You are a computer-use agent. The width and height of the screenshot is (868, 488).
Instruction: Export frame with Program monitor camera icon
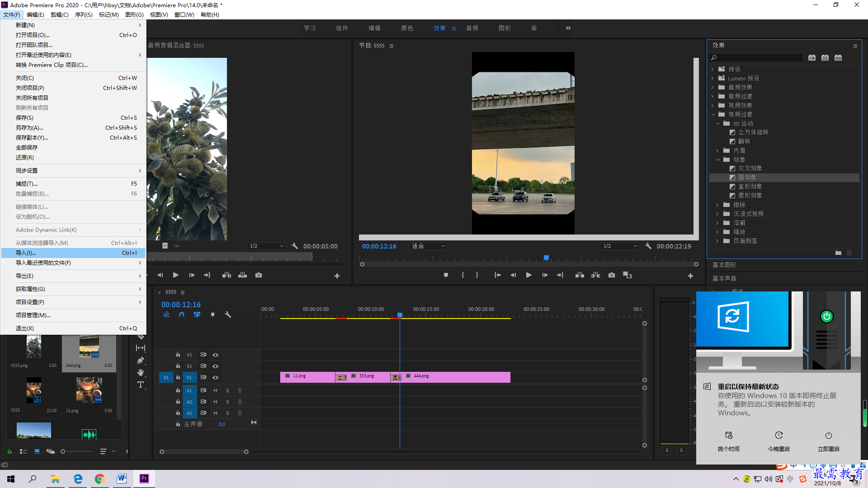pyautogui.click(x=612, y=275)
